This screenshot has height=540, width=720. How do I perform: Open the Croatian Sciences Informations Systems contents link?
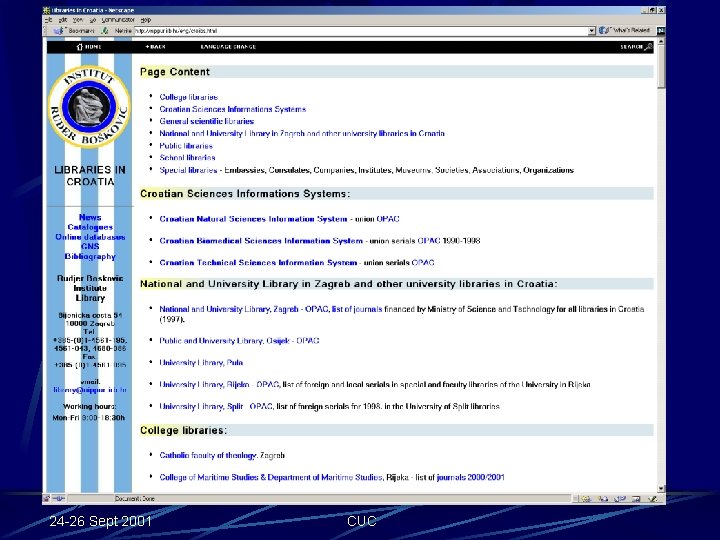[232, 109]
